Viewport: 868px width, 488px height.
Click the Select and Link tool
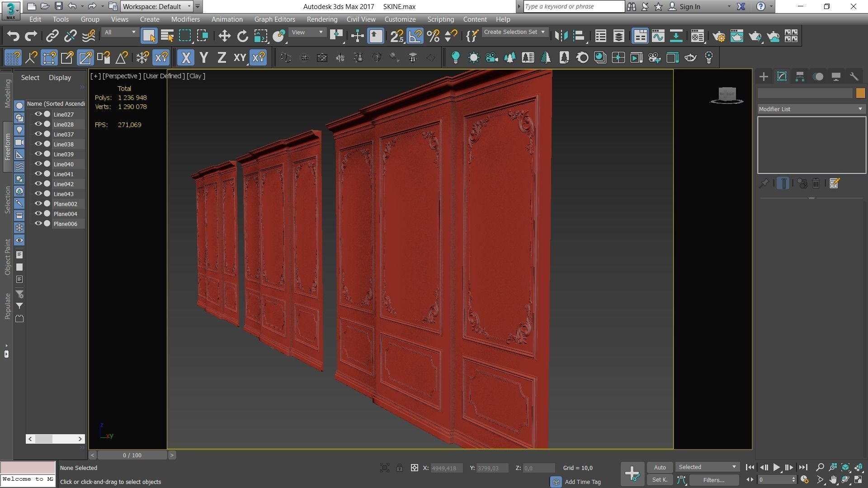pos(52,36)
